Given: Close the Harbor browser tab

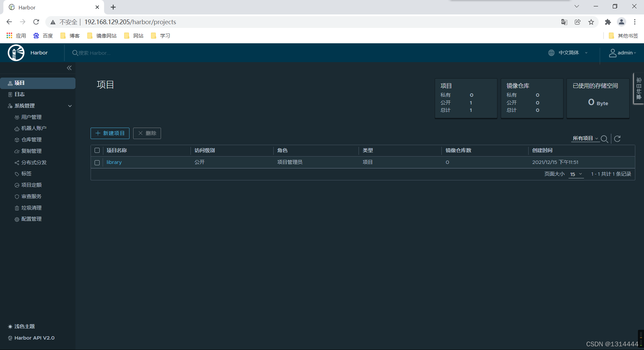Looking at the screenshot, I should click(97, 7).
